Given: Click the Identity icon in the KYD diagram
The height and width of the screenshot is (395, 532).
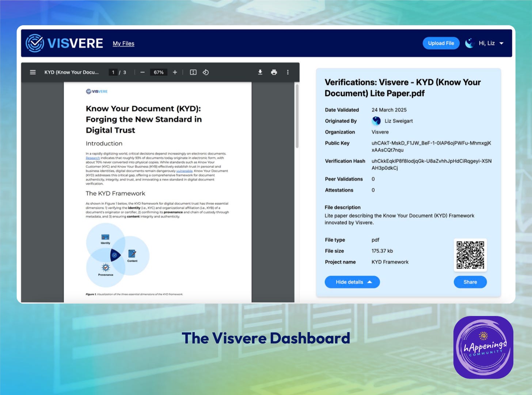Looking at the screenshot, I should pos(105,237).
